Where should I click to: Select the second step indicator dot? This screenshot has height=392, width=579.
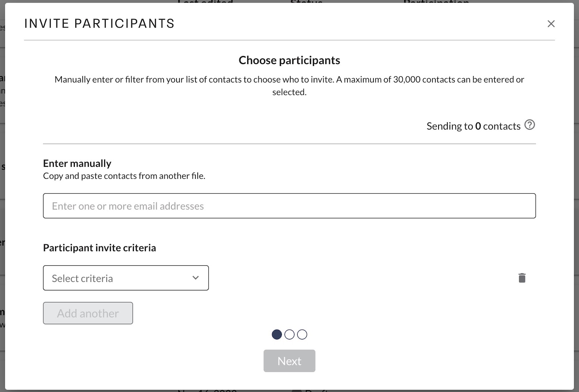[x=289, y=334]
